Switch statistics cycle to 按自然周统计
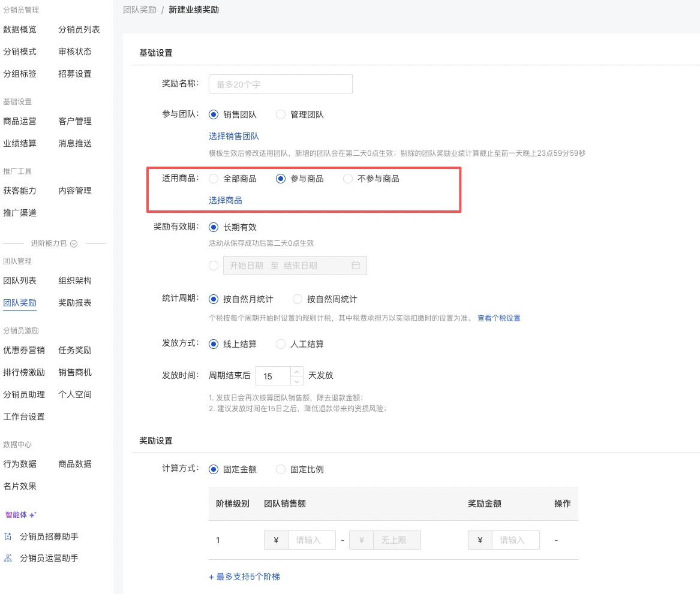This screenshot has height=594, width=700. 298,299
